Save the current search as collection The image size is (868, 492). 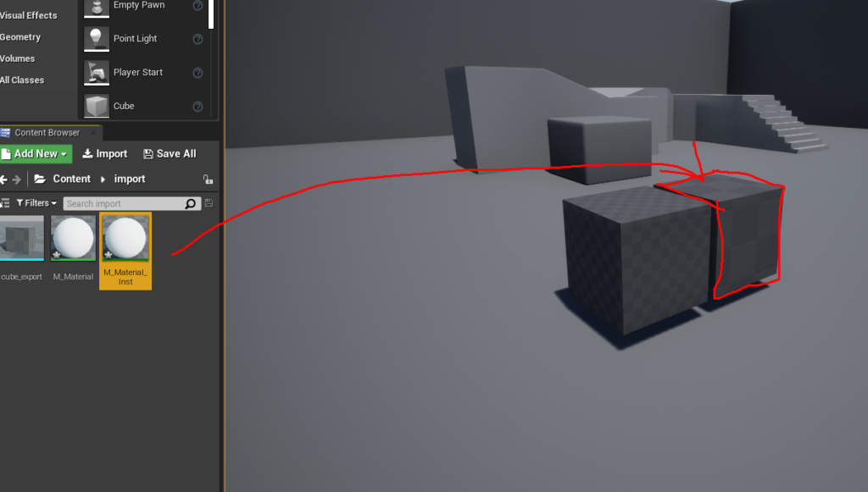pos(209,203)
